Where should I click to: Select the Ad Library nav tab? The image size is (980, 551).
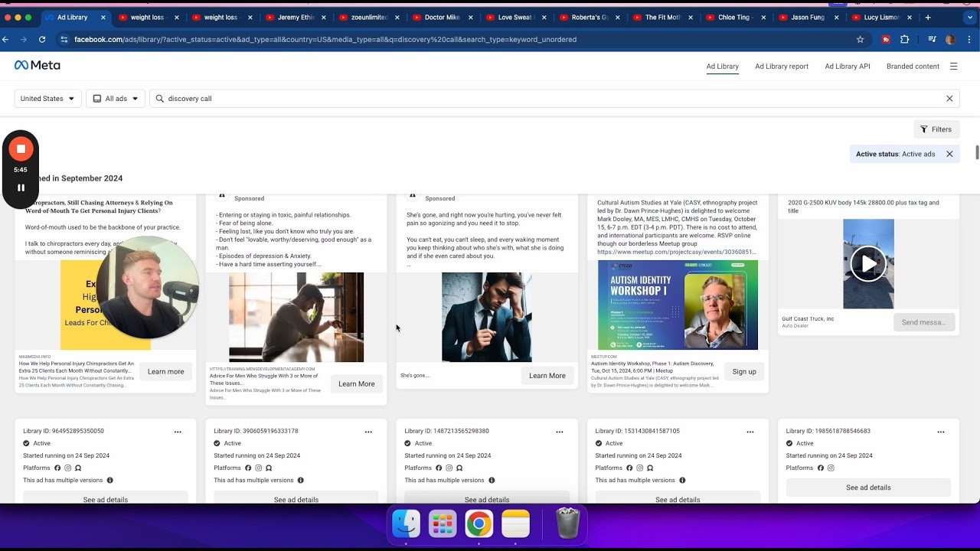723,67
